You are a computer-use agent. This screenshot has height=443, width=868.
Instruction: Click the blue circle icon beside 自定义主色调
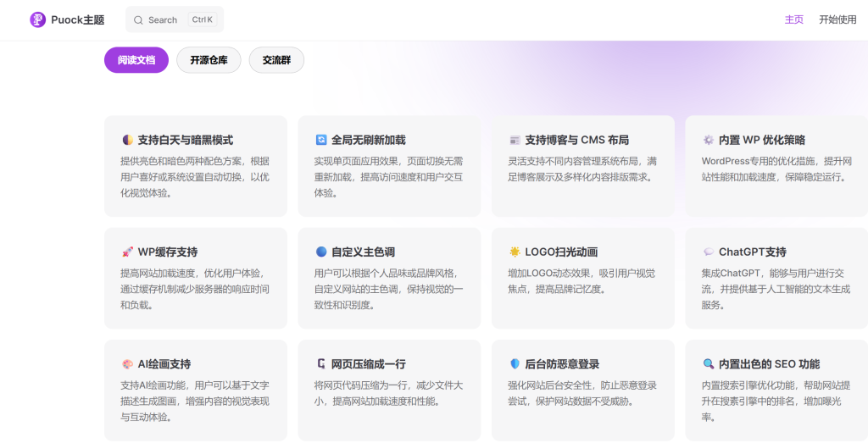coord(321,252)
